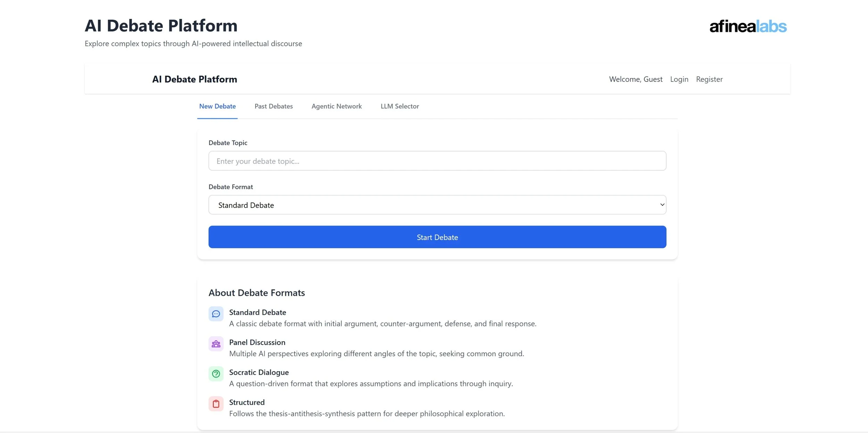Click the Login link
The width and height of the screenshot is (868, 445).
point(679,79)
